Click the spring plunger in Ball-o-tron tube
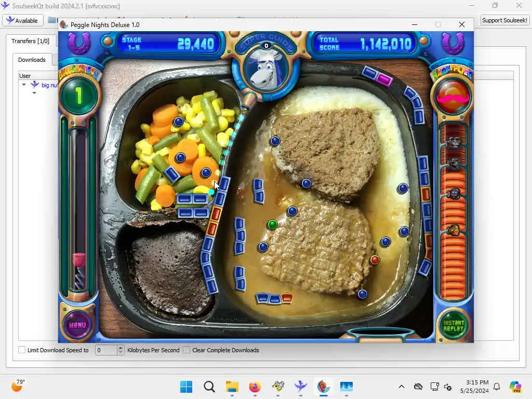Viewport: 532px width, 399px height. tap(79, 271)
